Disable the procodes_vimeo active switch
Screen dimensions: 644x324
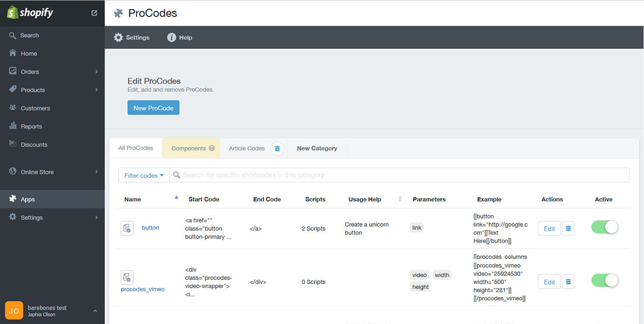click(x=605, y=280)
